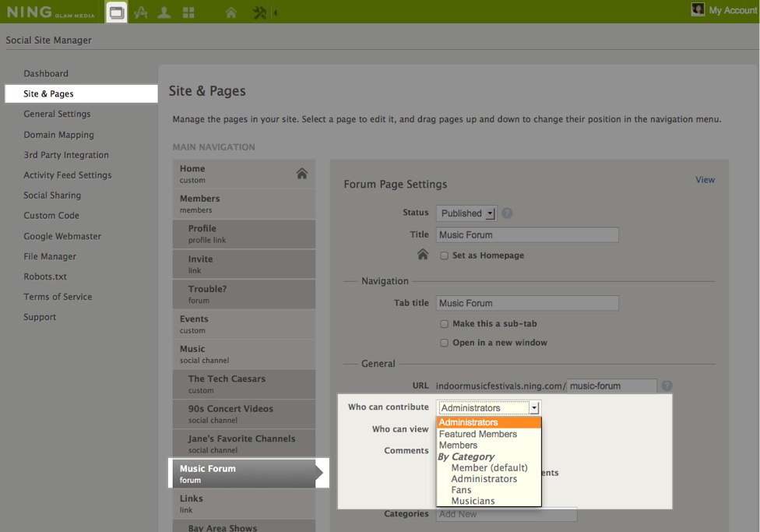
Task: Click the Who can contribute dropdown arrow
Action: coord(534,408)
